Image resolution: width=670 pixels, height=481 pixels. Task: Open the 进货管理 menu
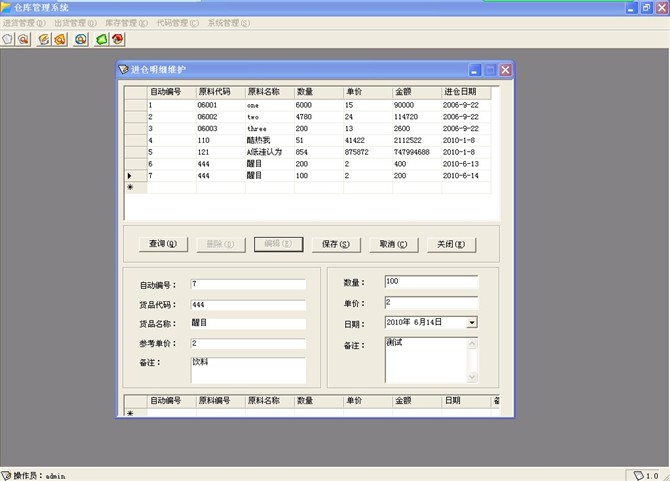[x=24, y=23]
